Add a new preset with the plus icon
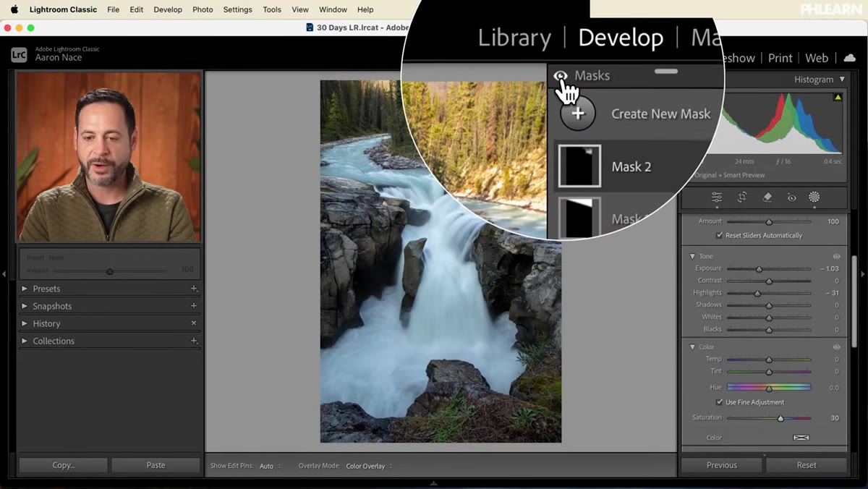The width and height of the screenshot is (868, 489). [x=193, y=289]
